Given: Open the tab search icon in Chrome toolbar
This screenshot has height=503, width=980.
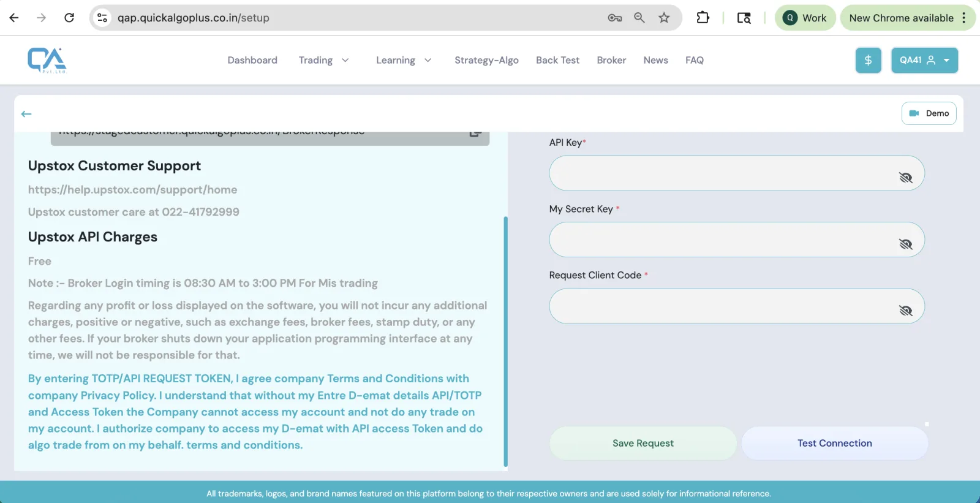Looking at the screenshot, I should point(744,18).
